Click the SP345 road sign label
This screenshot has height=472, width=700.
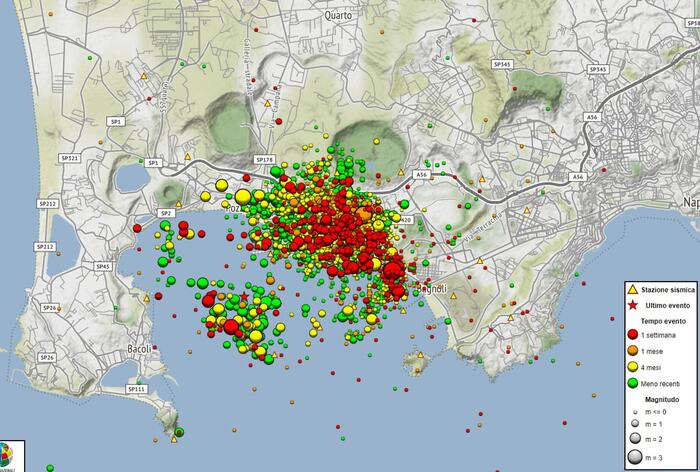pyautogui.click(x=502, y=64)
